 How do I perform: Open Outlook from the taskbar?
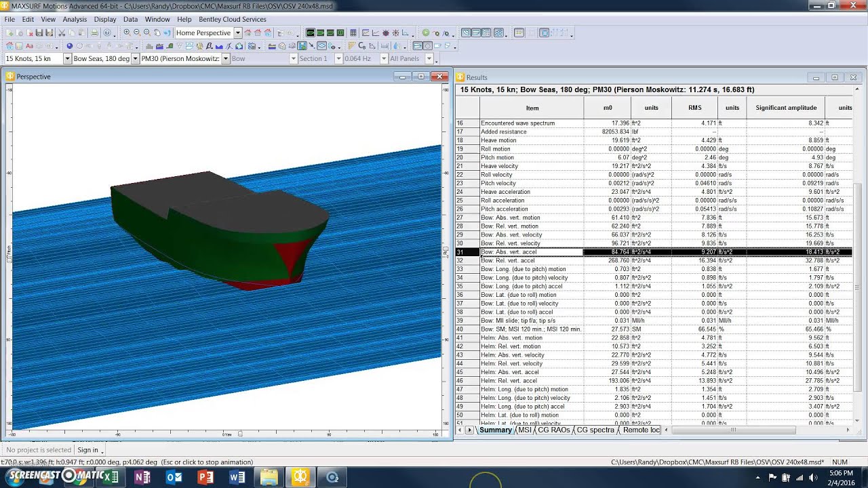coord(174,477)
